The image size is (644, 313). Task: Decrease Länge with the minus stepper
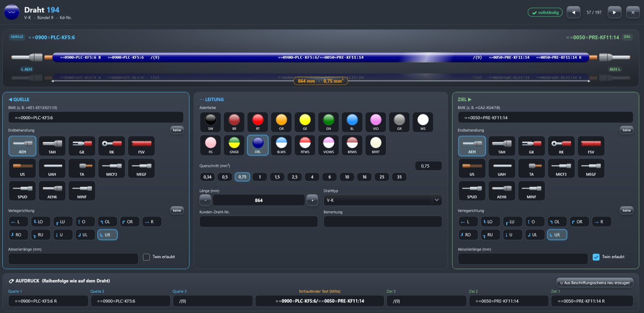coord(205,200)
